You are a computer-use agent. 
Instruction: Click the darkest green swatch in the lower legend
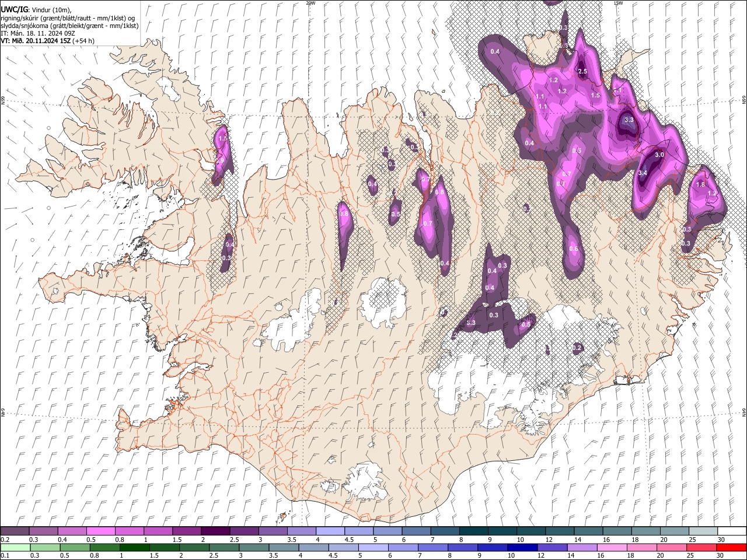click(134, 548)
